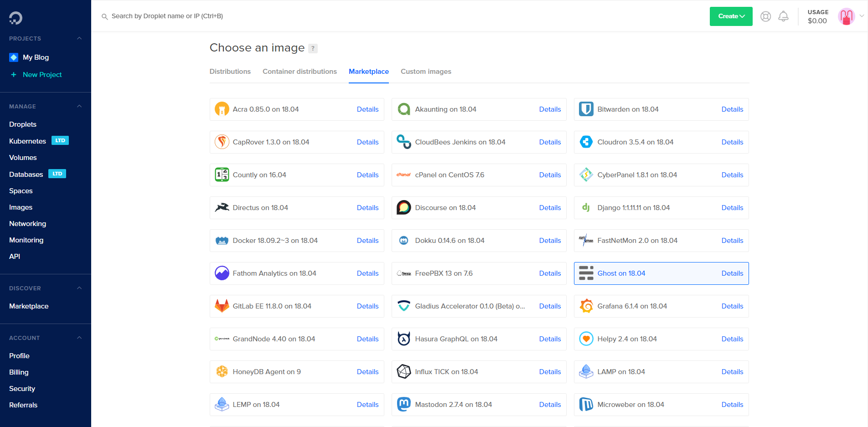Open Details for Ghost on 18.04
868x427 pixels.
(732, 273)
